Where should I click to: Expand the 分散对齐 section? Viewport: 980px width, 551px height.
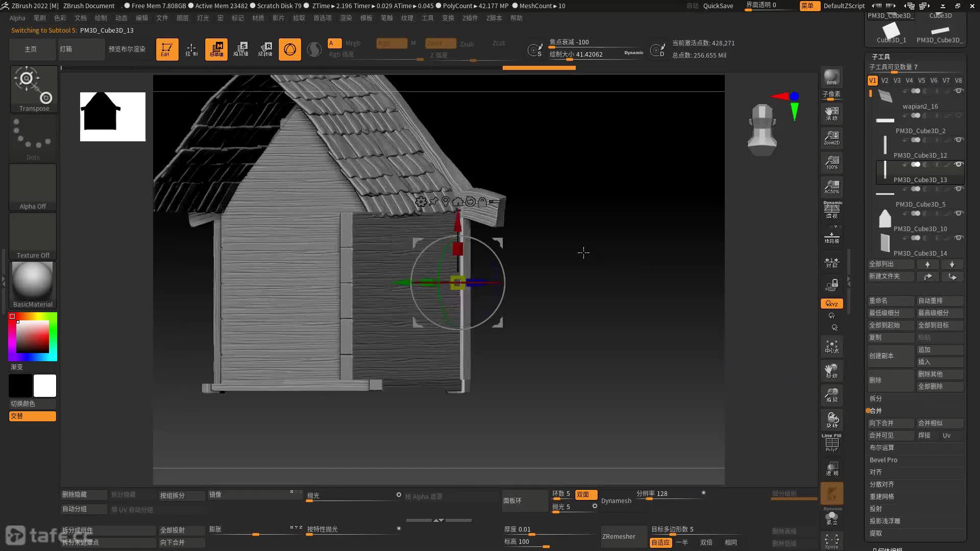(882, 484)
